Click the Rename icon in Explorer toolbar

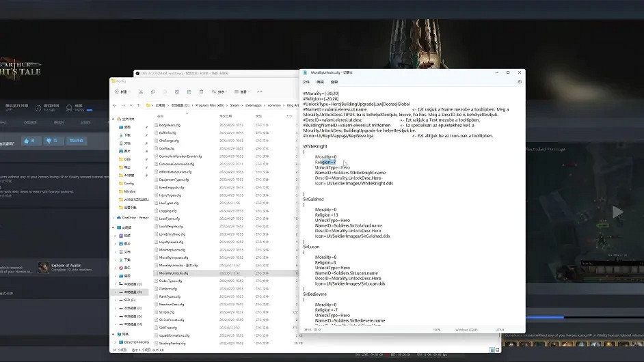pyautogui.click(x=176, y=92)
